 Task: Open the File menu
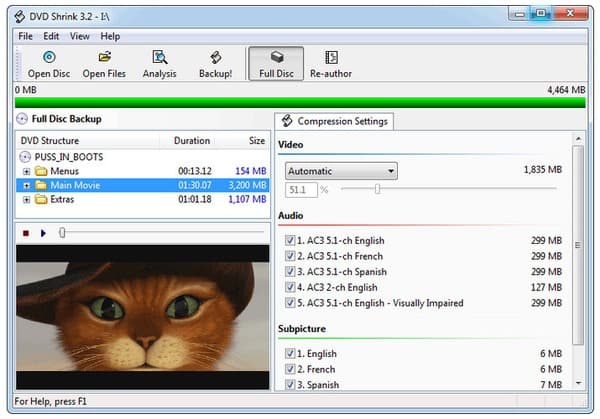[x=25, y=36]
